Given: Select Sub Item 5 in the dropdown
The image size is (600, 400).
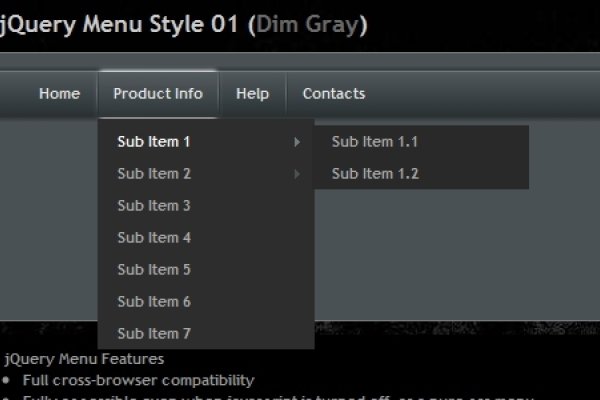Looking at the screenshot, I should (154, 270).
